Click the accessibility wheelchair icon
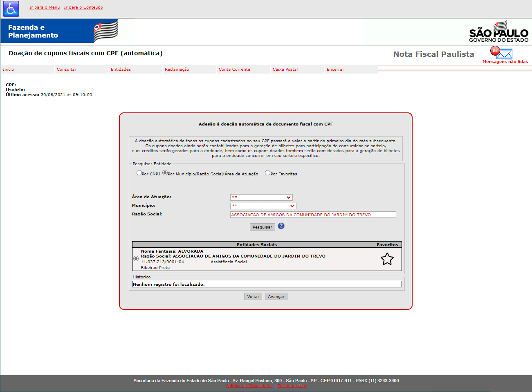The image size is (532, 392). click(x=11, y=9)
